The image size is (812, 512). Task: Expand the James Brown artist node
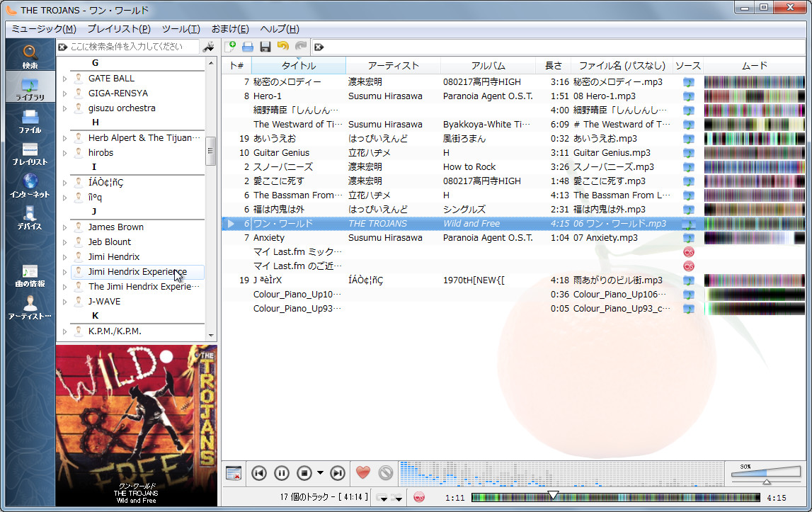point(64,227)
